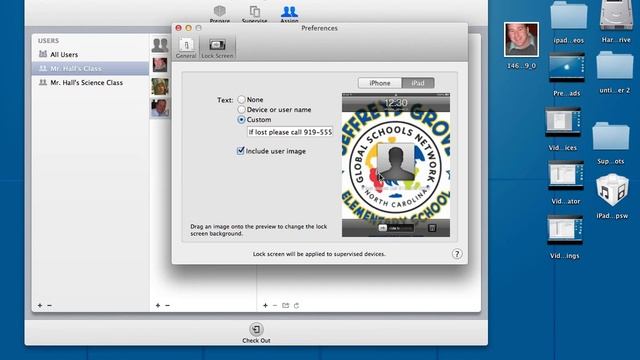This screenshot has width=640, height=360.
Task: Select the iPhone preview segment
Action: (380, 83)
